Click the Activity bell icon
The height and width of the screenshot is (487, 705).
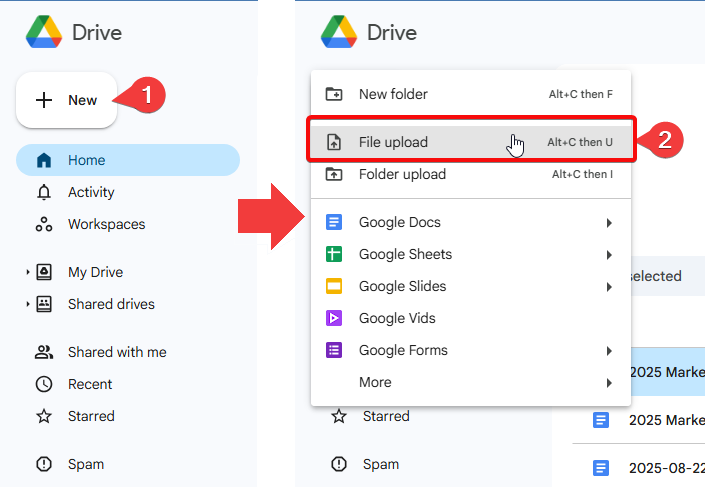click(44, 192)
